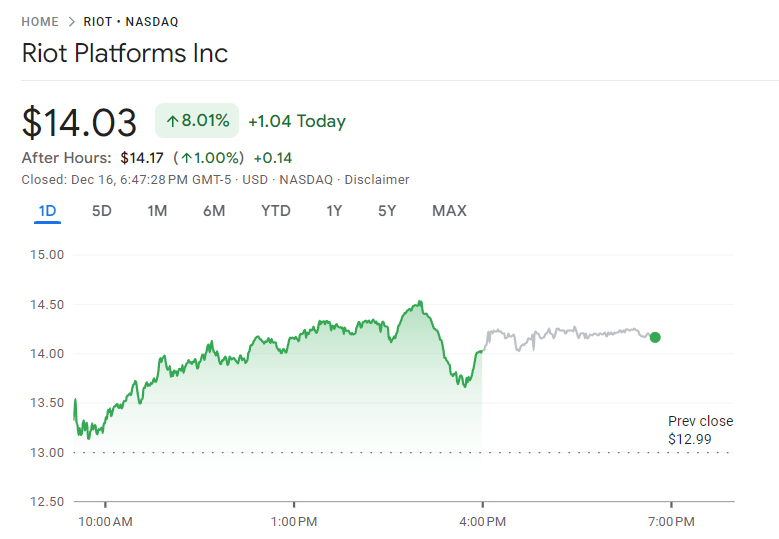This screenshot has height=539, width=779.
Task: Click the Prev close $12.99 label
Action: 700,430
